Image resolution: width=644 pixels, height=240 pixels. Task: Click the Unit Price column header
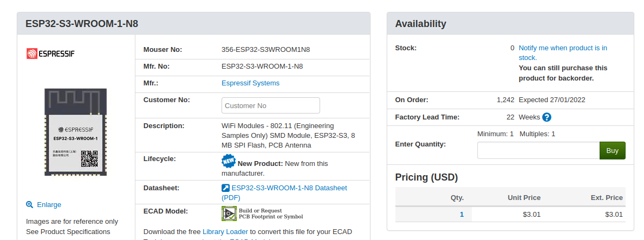click(524, 197)
